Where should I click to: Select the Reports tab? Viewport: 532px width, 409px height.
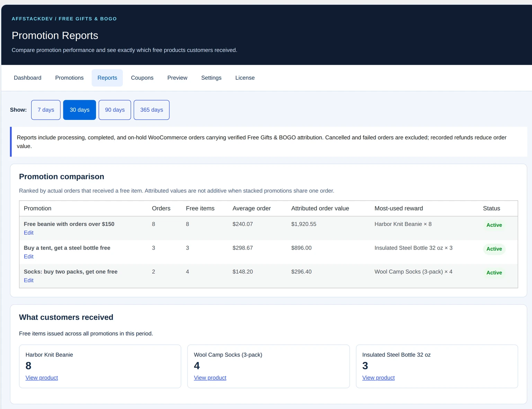(x=107, y=78)
